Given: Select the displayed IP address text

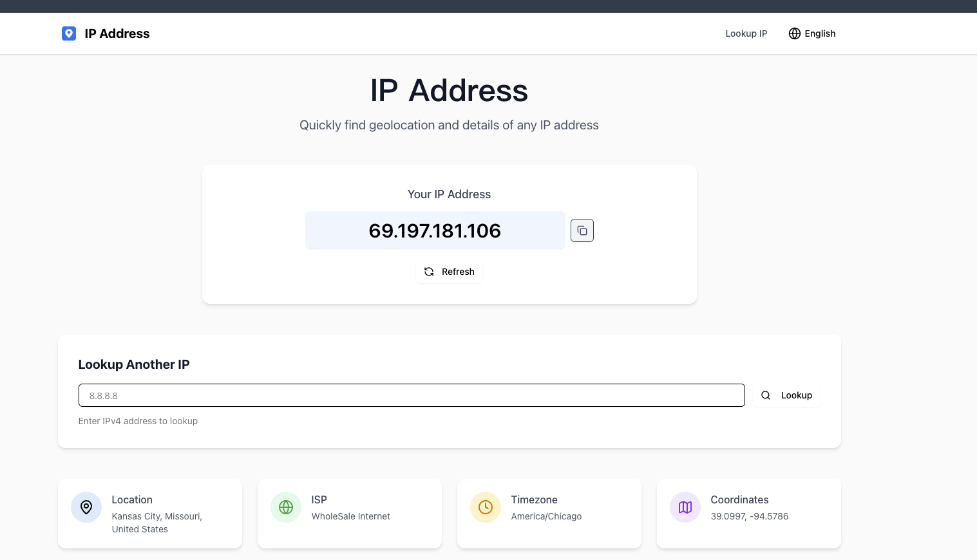Looking at the screenshot, I should point(435,230).
